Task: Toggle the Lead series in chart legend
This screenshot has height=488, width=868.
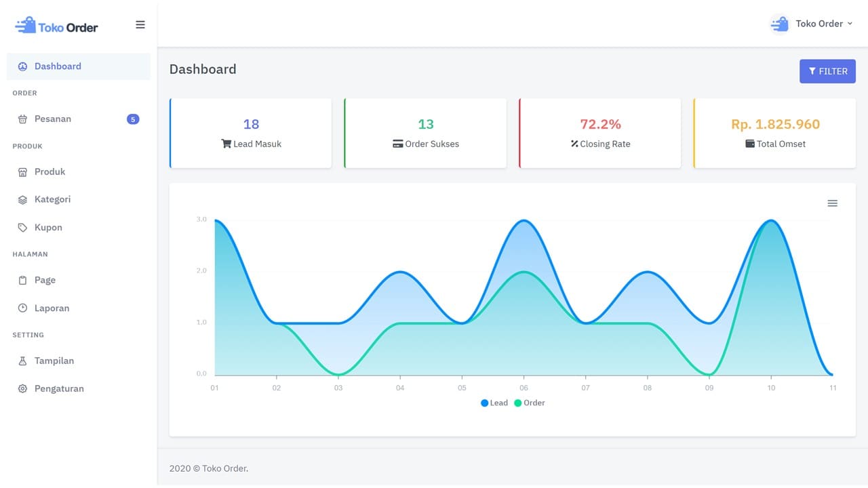Action: click(494, 403)
